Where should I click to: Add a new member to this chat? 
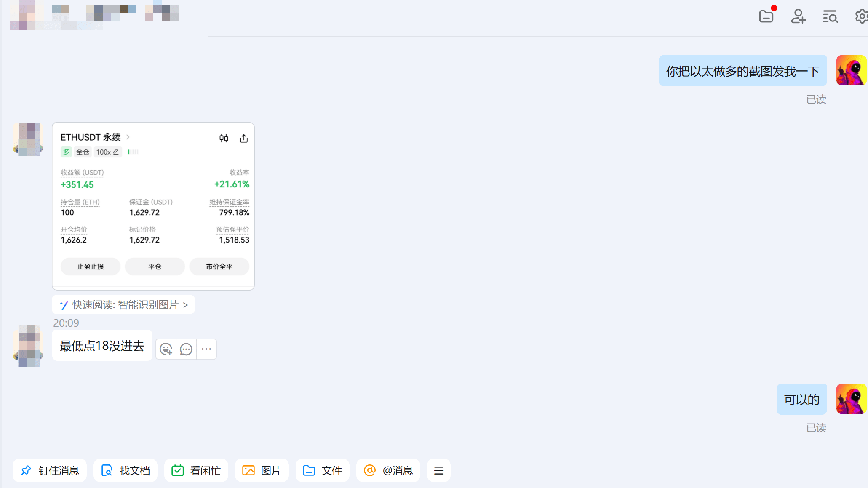(798, 17)
